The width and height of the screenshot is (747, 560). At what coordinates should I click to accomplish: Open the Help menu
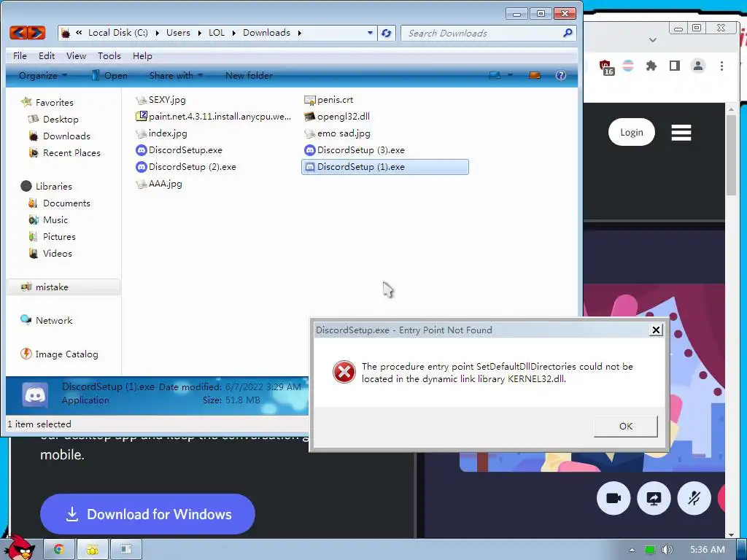coord(142,55)
